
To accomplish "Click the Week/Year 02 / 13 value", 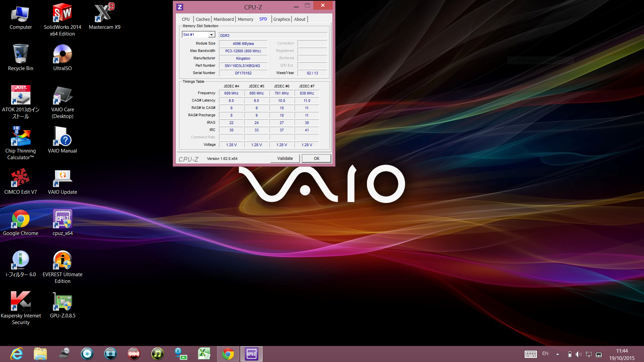I will [x=312, y=73].
